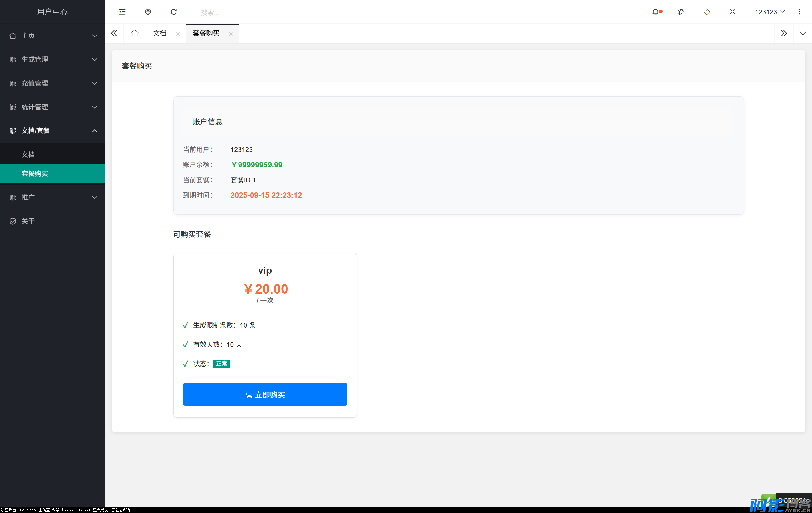Viewport: 812px width, 513px height.
Task: Open the tab operations dropdown arrow
Action: point(802,33)
